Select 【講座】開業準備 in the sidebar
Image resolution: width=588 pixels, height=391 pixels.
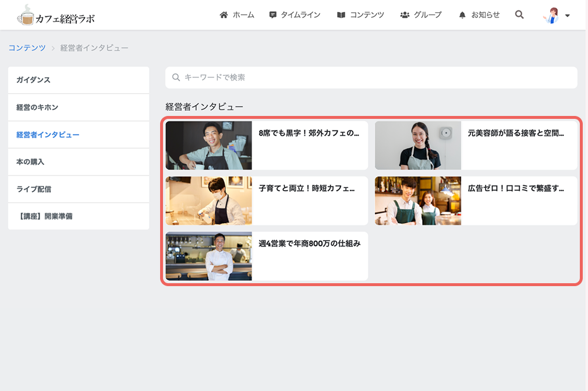point(79,216)
